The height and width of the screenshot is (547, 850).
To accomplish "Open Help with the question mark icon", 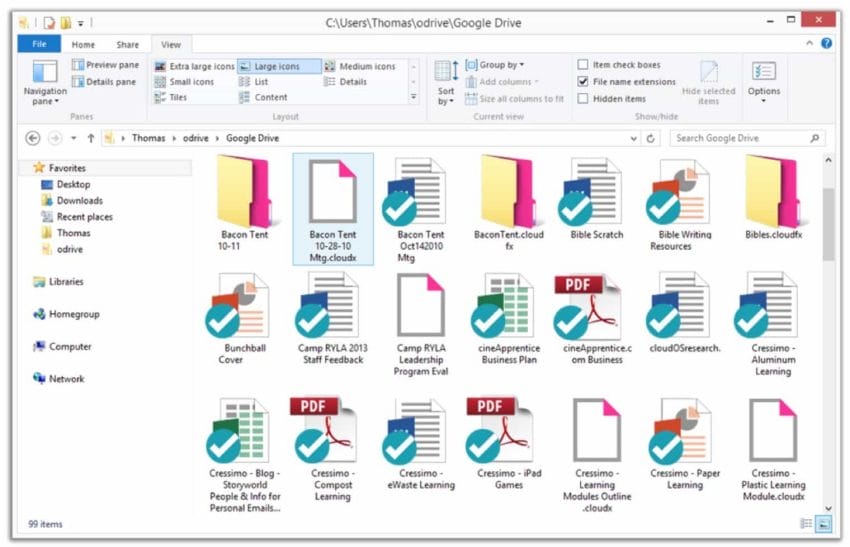I will 827,43.
